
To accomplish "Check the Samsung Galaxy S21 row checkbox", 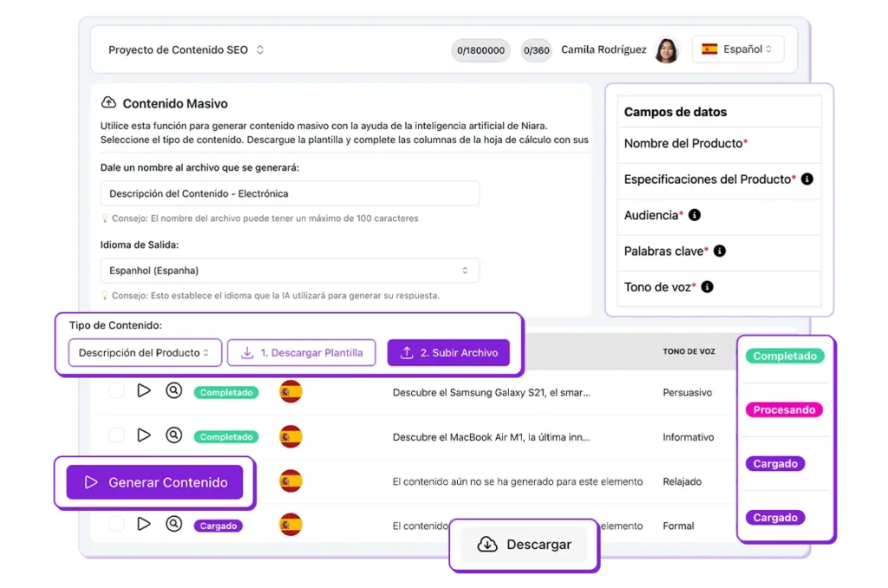I will [116, 391].
